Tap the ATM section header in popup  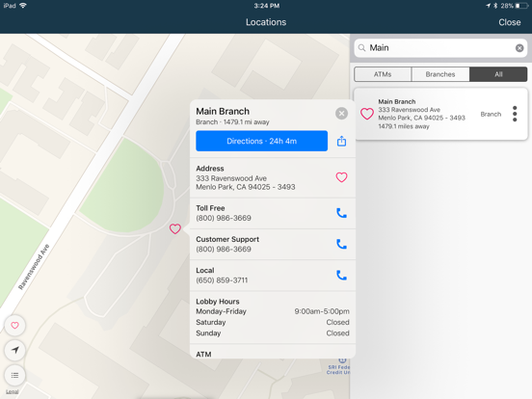click(x=203, y=355)
